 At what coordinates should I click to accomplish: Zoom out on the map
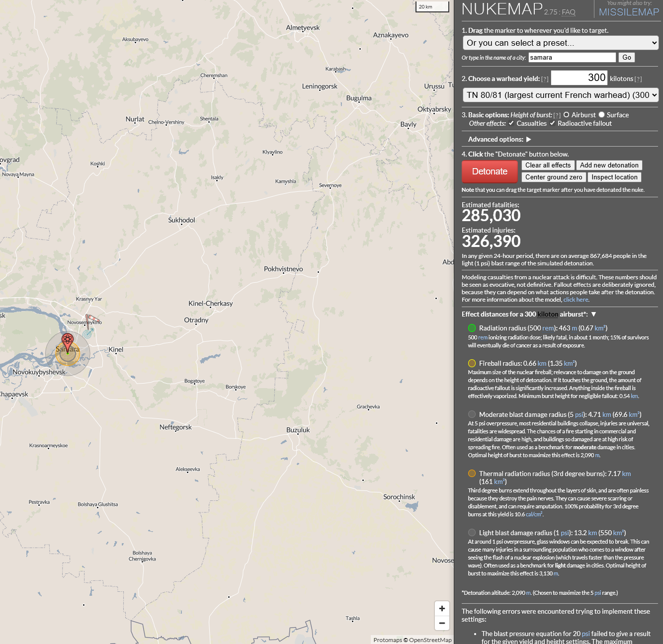[442, 623]
